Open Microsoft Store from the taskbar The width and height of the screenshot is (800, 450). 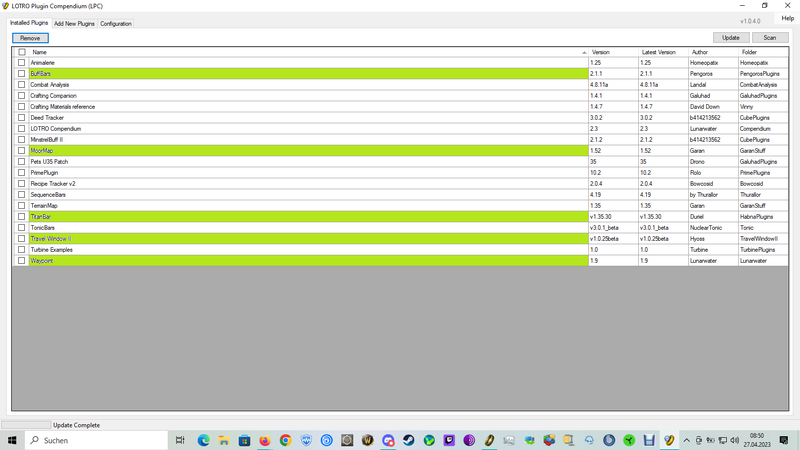click(x=244, y=440)
